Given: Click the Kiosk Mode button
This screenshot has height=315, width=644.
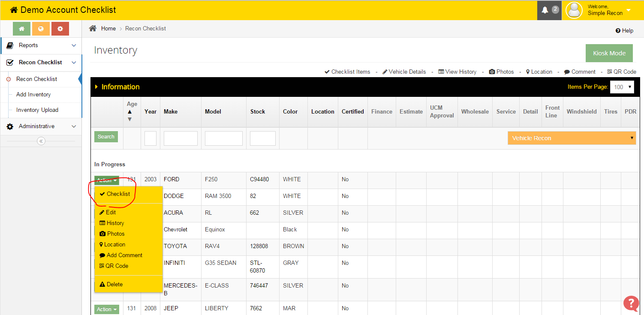Looking at the screenshot, I should pyautogui.click(x=609, y=53).
